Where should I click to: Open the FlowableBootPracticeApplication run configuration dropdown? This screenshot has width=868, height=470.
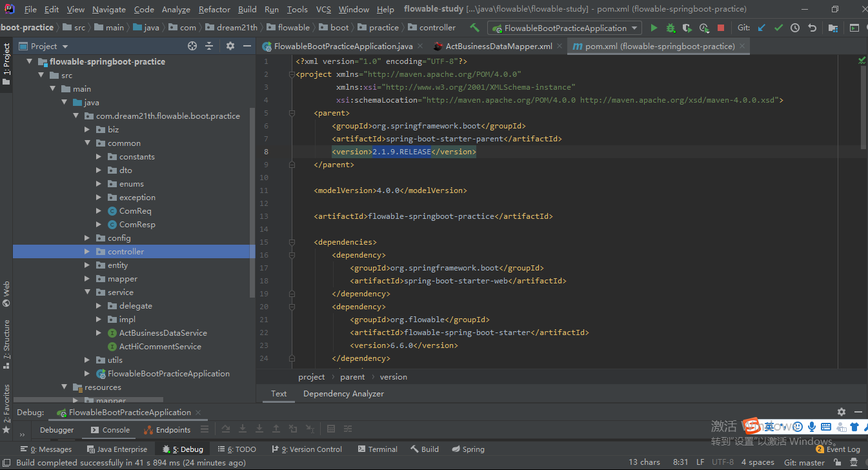(x=635, y=28)
